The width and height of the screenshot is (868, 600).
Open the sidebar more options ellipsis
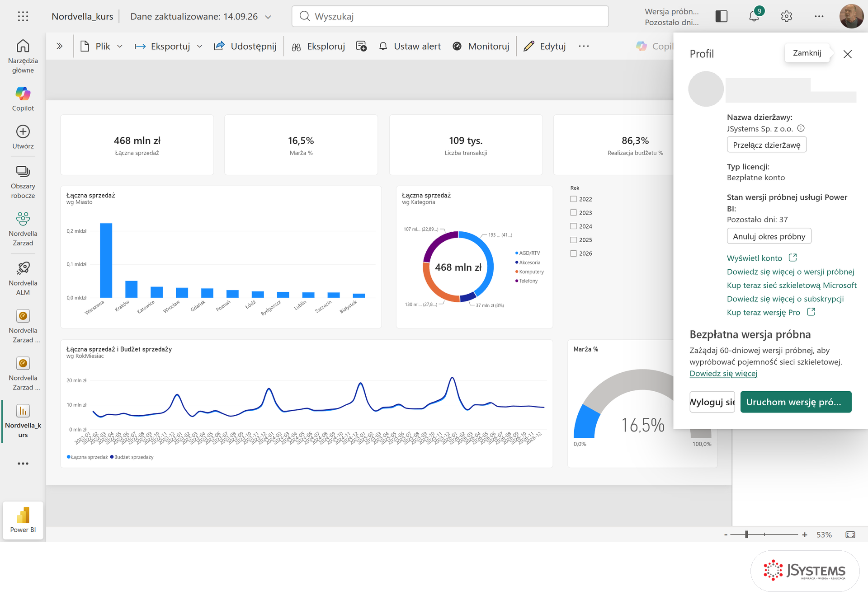(x=23, y=464)
